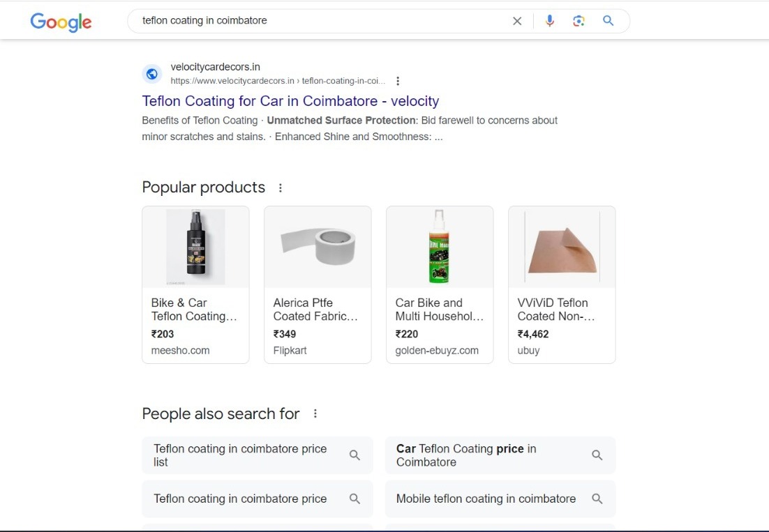769x532 pixels.
Task: View Car Bike and Multi Household product
Action: (x=440, y=284)
